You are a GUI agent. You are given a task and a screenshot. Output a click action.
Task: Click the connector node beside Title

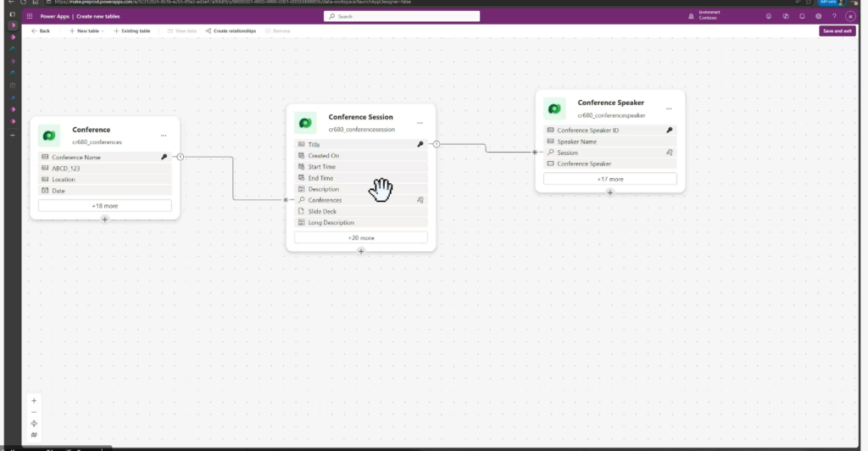tap(437, 144)
